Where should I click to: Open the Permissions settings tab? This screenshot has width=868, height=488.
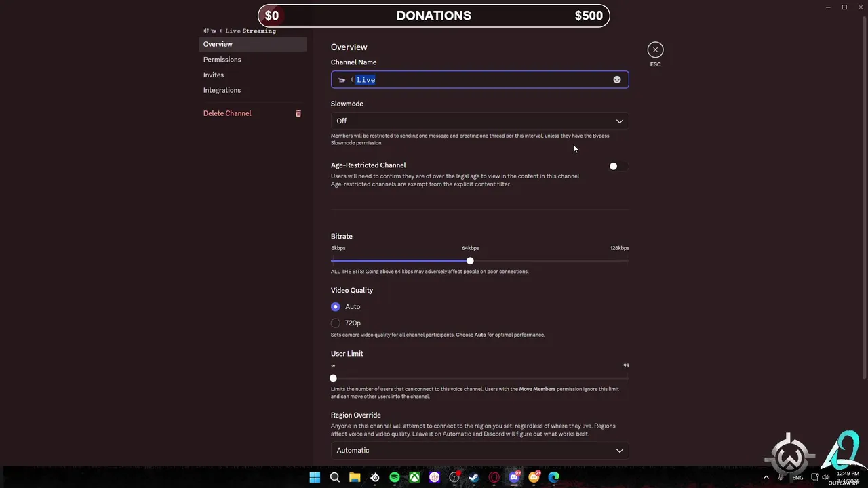[x=252, y=60]
